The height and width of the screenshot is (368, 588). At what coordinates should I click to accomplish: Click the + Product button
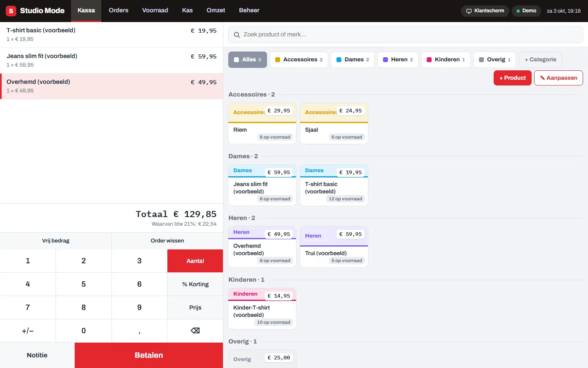point(512,78)
